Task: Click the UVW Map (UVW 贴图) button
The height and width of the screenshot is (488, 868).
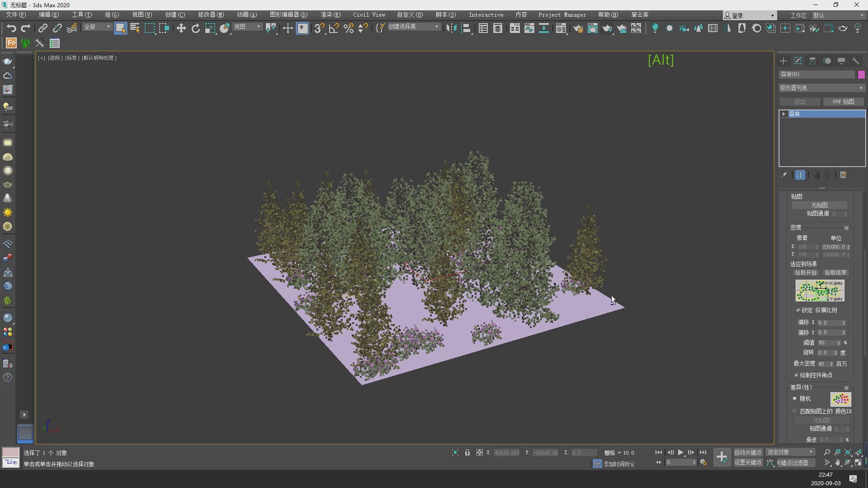Action: click(843, 102)
